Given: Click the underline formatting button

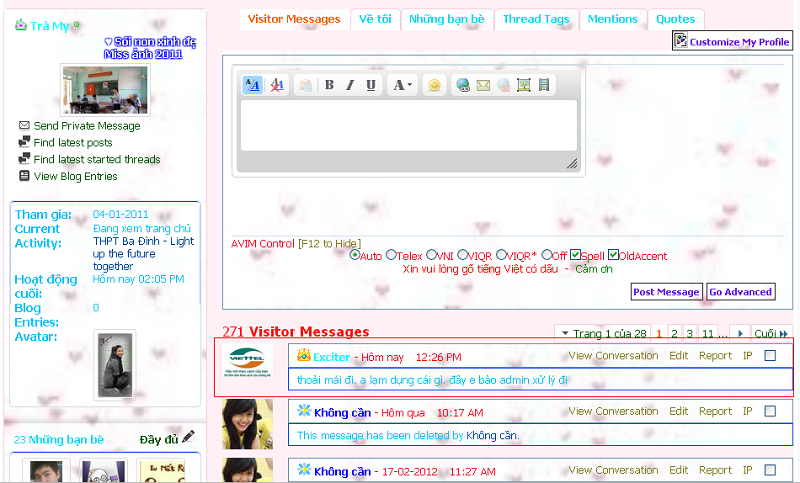Looking at the screenshot, I should click(x=371, y=85).
